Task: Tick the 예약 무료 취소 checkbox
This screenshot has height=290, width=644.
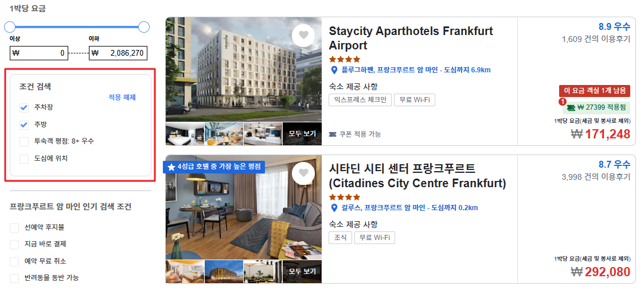Action: click(14, 261)
